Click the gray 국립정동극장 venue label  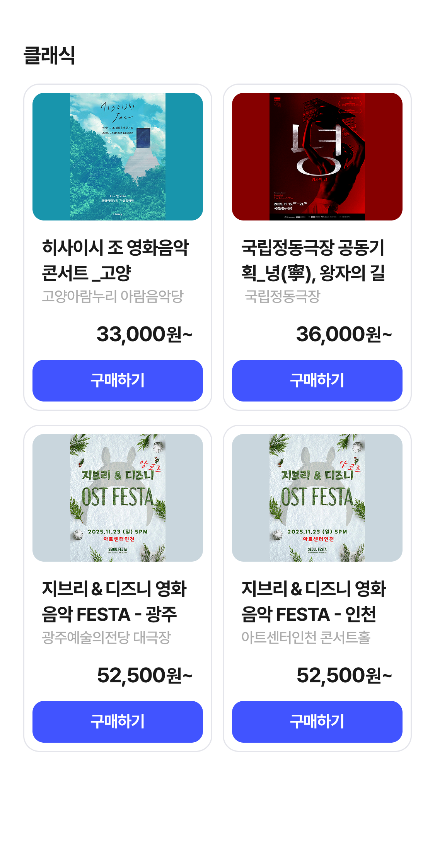click(x=283, y=296)
